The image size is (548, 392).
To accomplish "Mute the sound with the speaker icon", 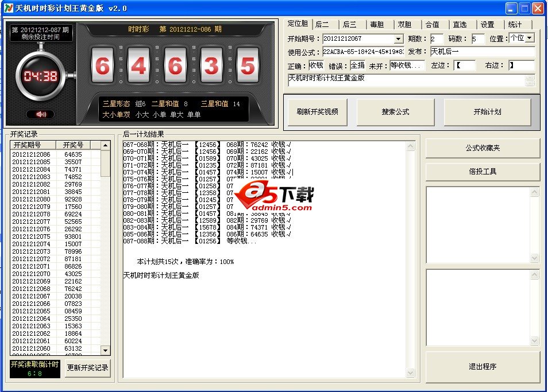I will click(41, 114).
